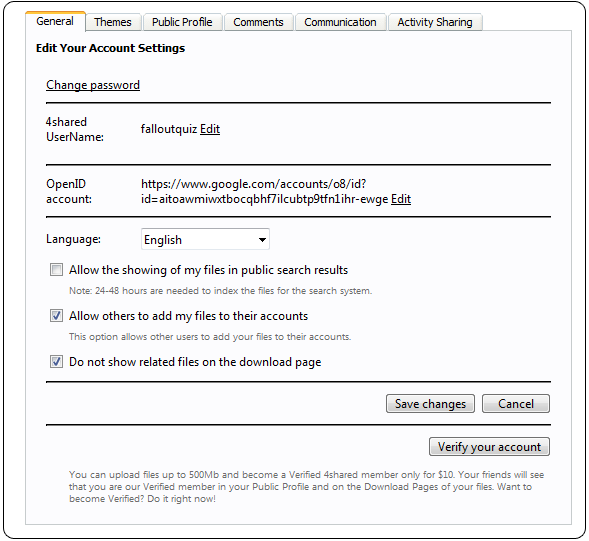Open the Themes tab
Viewport: 589px width, 541px height.
[113, 22]
